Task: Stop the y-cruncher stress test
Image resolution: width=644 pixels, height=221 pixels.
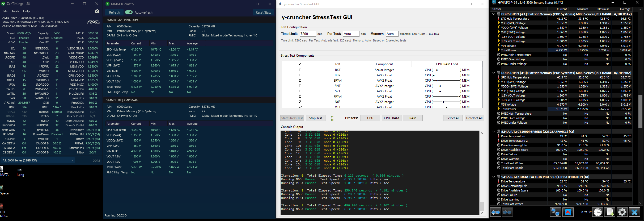Action: click(x=315, y=118)
